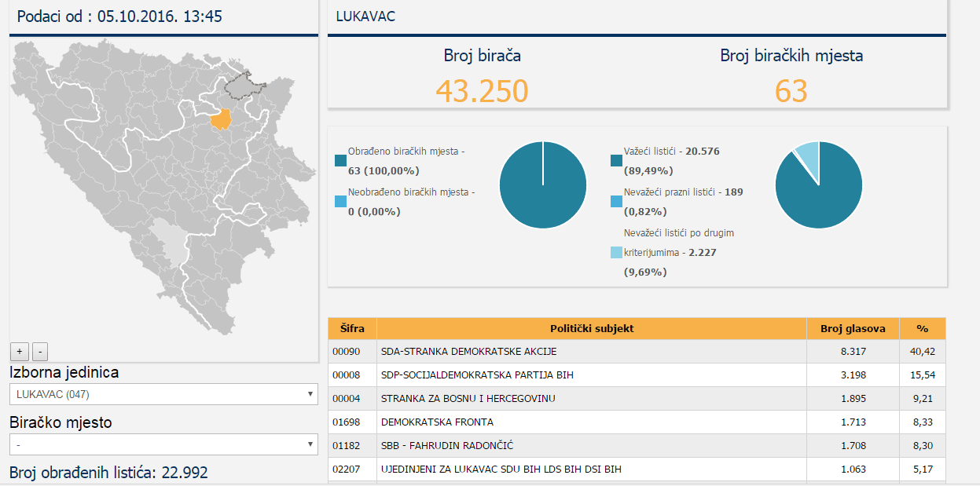Click the Politički subjekt column header

pyautogui.click(x=591, y=328)
